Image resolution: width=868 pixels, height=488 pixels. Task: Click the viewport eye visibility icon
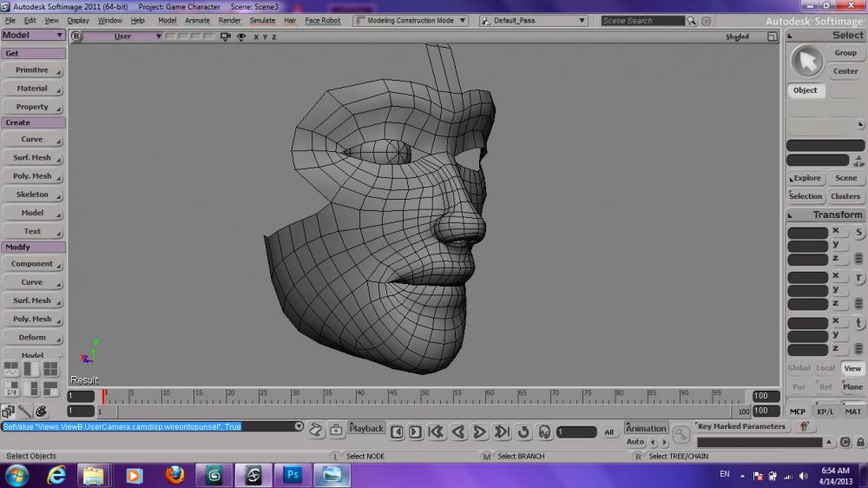[x=240, y=36]
